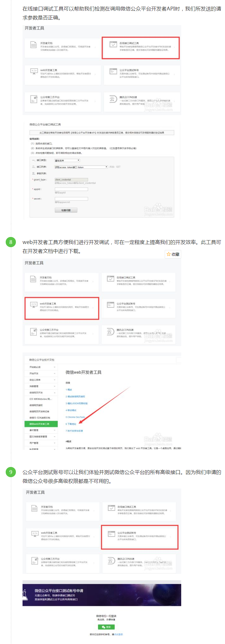This screenshot has width=225, height=644.
Task: Click the appid input field
Action: (71, 189)
